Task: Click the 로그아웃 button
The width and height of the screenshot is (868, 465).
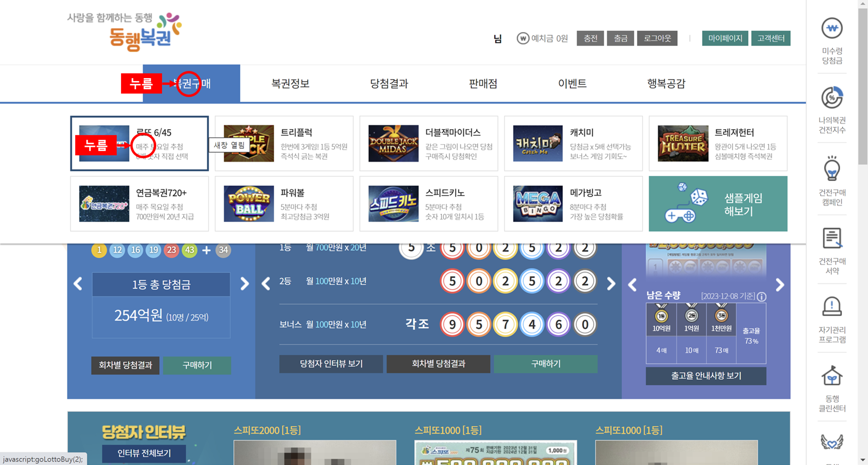Action: 657,38
